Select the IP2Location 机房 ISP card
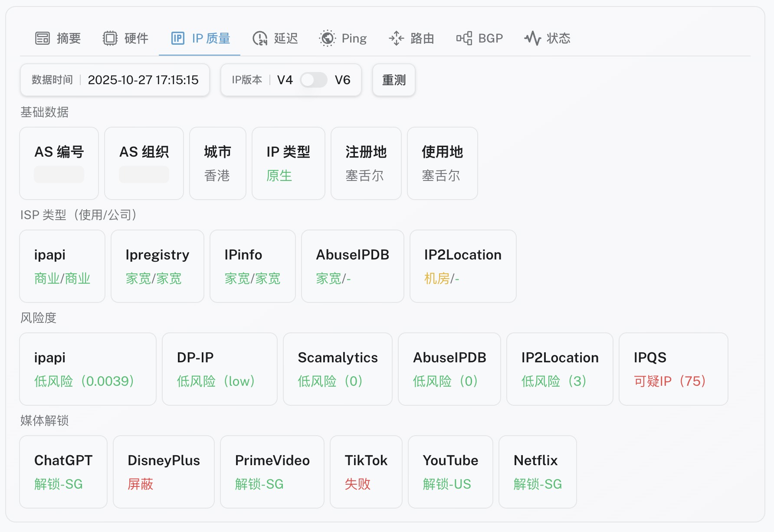 tap(462, 266)
